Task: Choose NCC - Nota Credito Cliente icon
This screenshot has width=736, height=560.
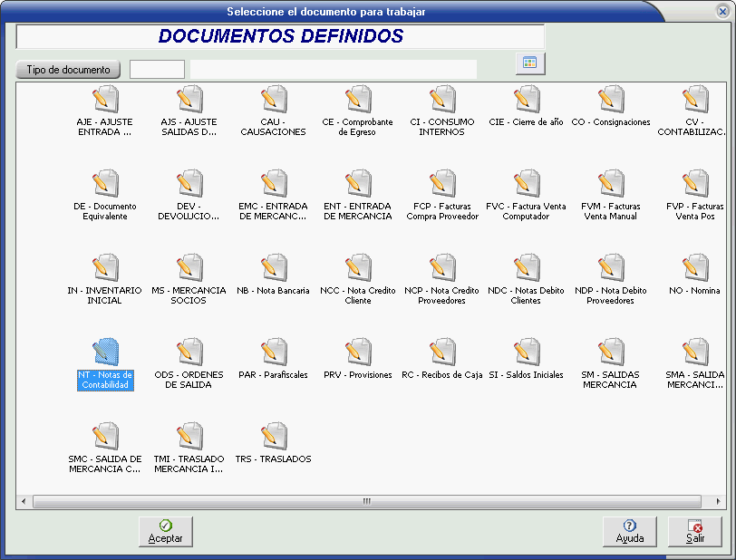Action: [358, 268]
